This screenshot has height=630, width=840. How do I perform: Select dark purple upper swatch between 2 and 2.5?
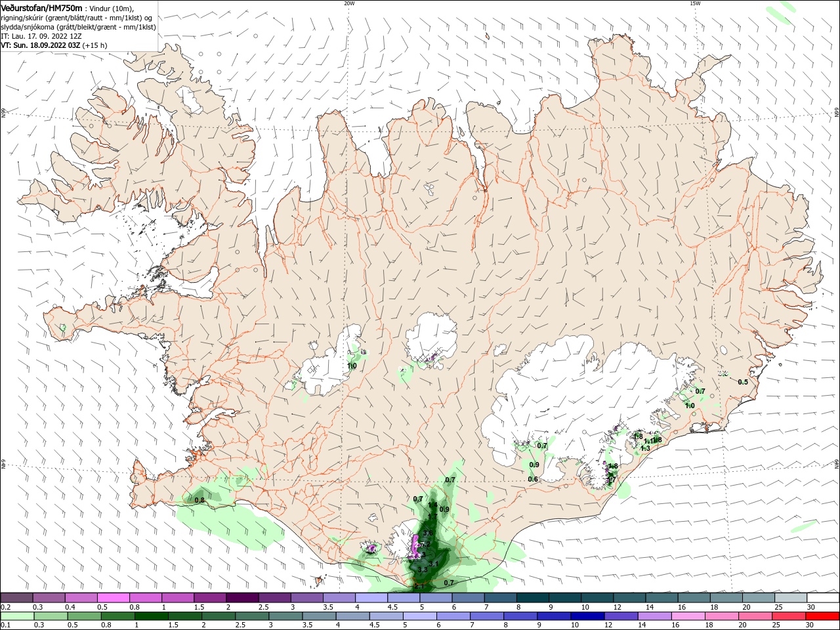[x=242, y=598]
